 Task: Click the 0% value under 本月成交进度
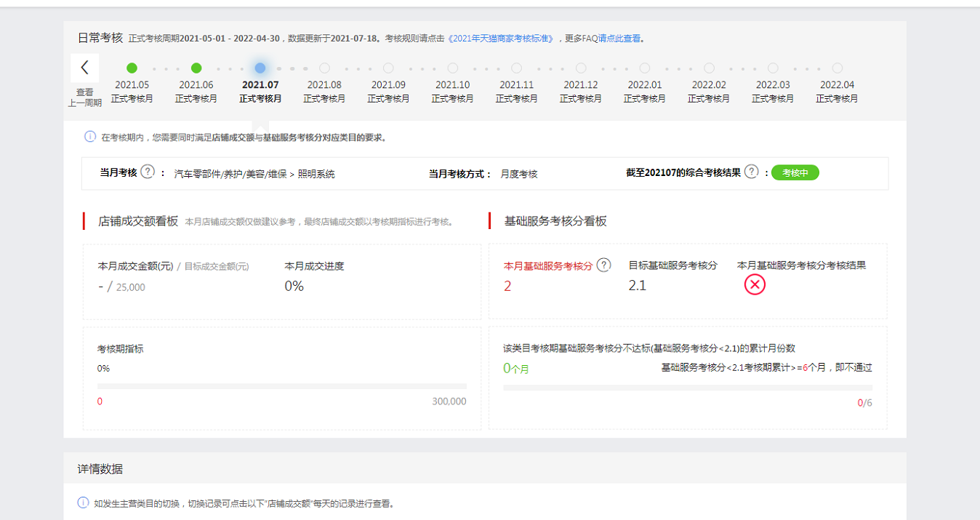(x=294, y=287)
